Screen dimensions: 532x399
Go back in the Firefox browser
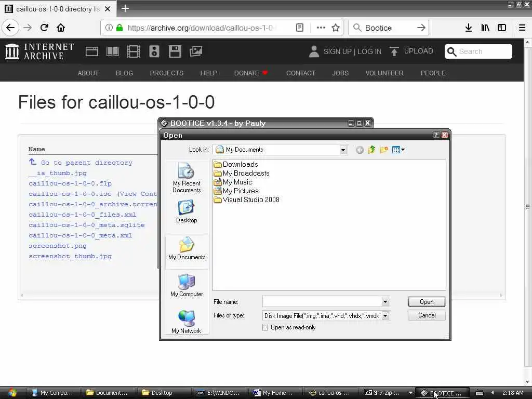[x=10, y=28]
